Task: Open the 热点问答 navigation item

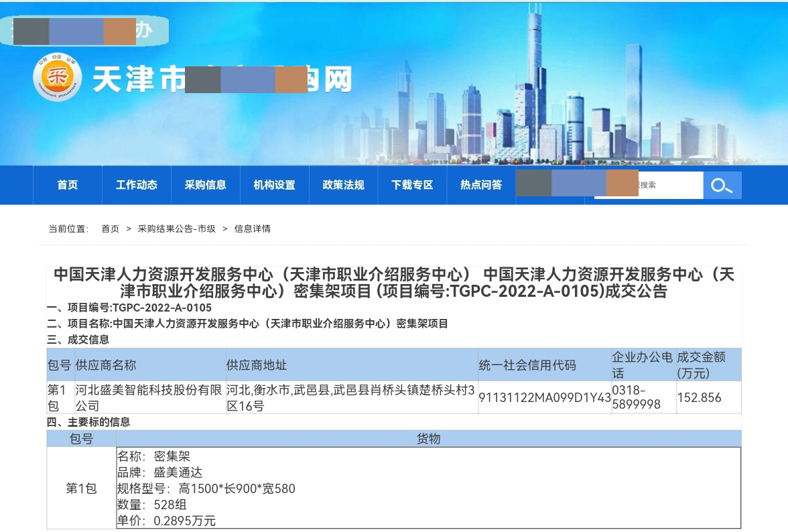Action: click(x=481, y=185)
